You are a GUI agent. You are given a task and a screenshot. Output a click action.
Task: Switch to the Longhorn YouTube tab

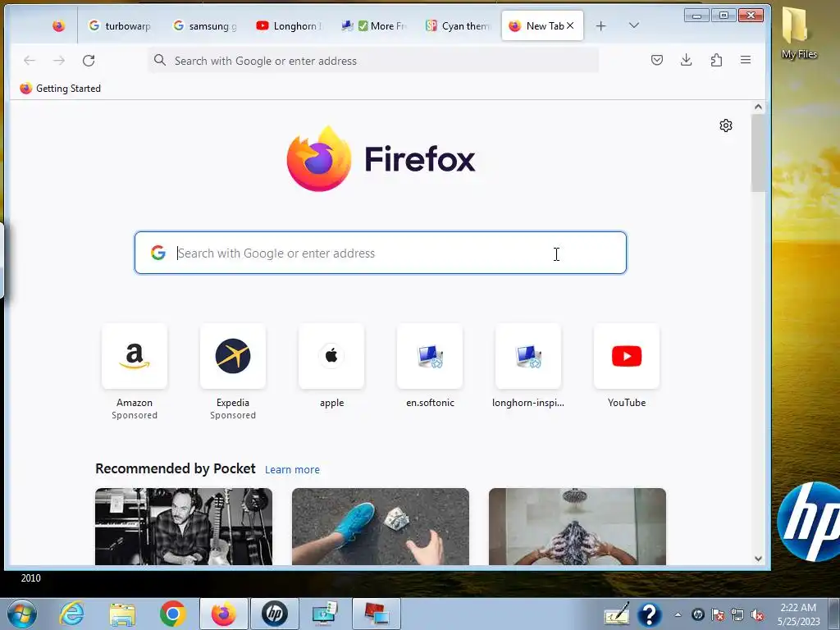pyautogui.click(x=290, y=25)
